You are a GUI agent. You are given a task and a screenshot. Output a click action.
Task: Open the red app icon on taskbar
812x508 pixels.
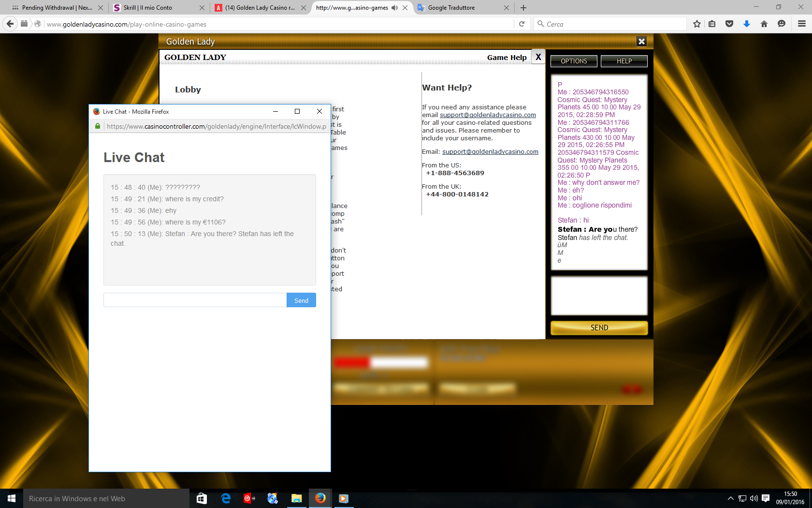(249, 498)
